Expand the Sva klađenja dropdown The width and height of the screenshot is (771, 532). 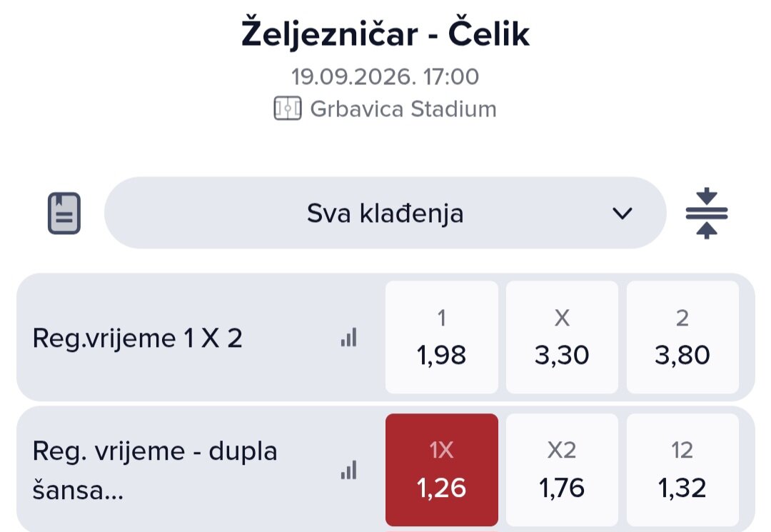(385, 213)
